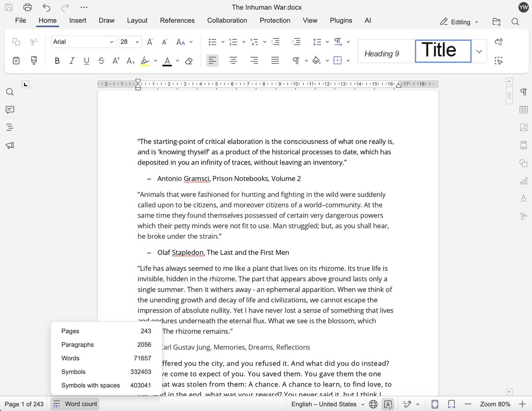Click the yellow highlight color button
This screenshot has height=411, width=532.
tap(145, 61)
